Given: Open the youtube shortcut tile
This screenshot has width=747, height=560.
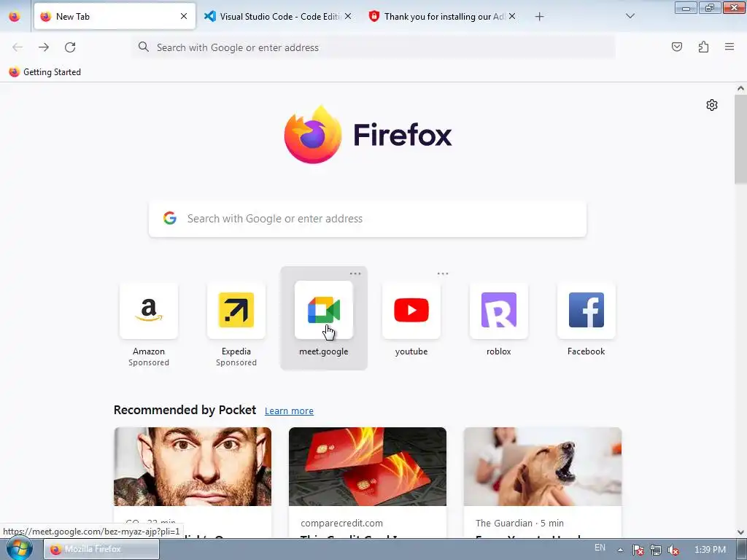Looking at the screenshot, I should (x=411, y=319).
